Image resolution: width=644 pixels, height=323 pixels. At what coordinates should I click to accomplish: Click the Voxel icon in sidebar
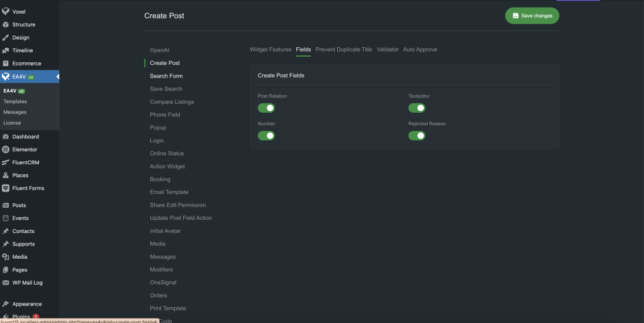(6, 11)
